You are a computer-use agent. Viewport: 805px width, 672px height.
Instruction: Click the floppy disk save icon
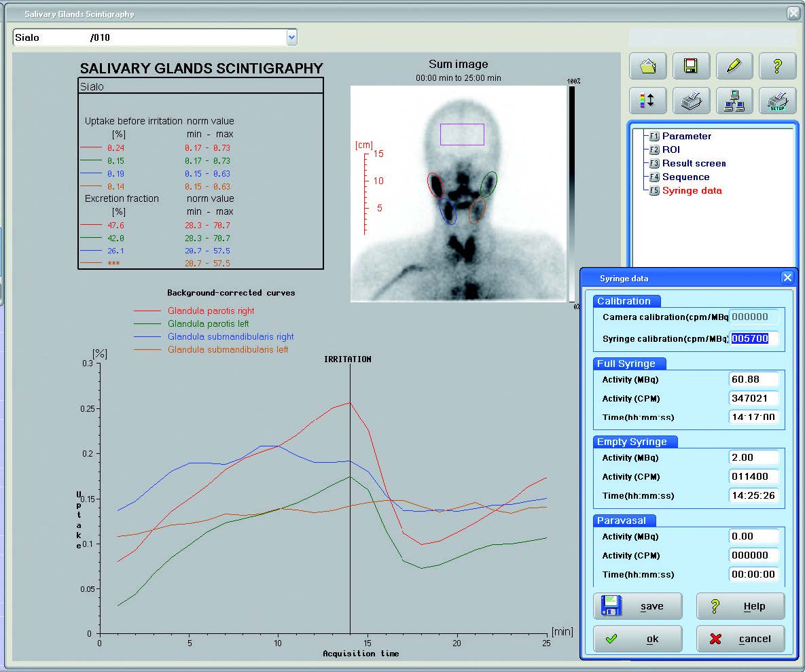(691, 66)
